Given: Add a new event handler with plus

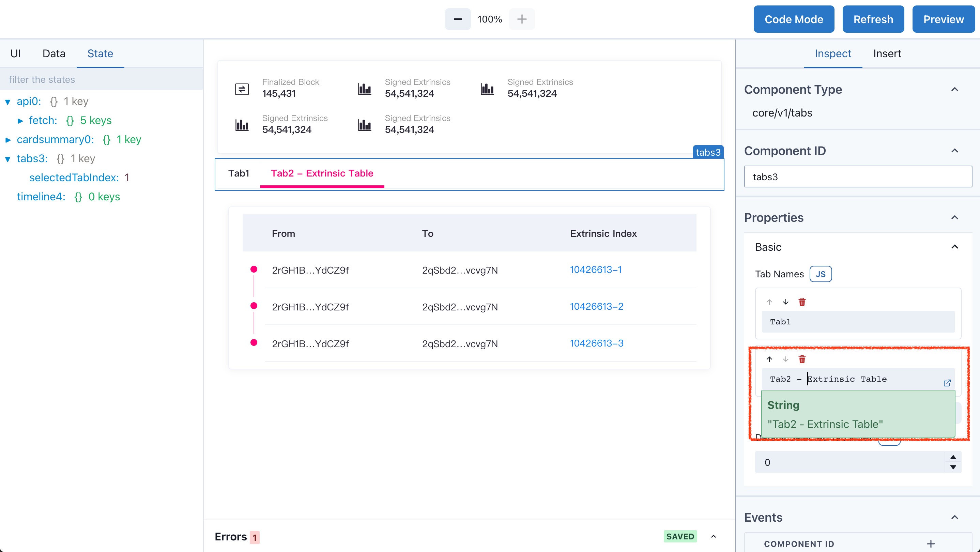Looking at the screenshot, I should pos(931,543).
